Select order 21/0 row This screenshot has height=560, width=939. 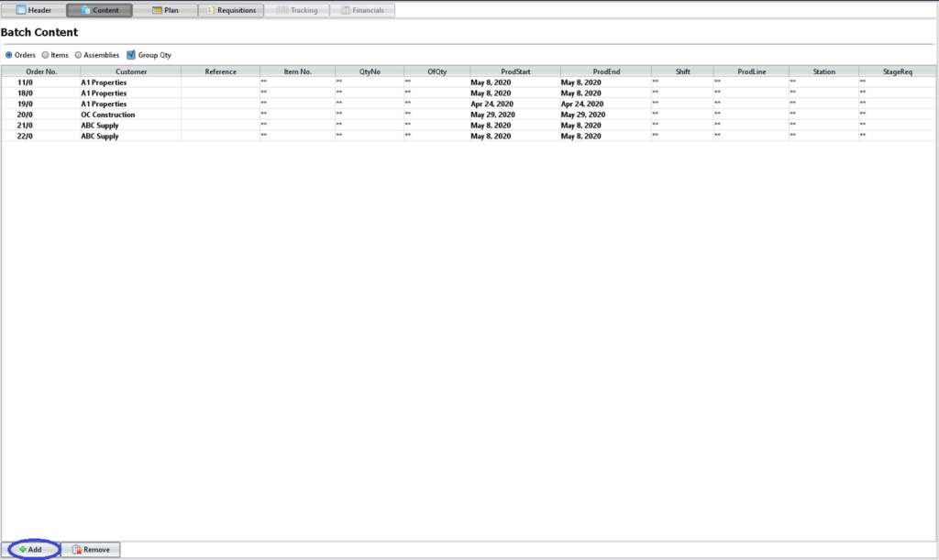pyautogui.click(x=469, y=126)
